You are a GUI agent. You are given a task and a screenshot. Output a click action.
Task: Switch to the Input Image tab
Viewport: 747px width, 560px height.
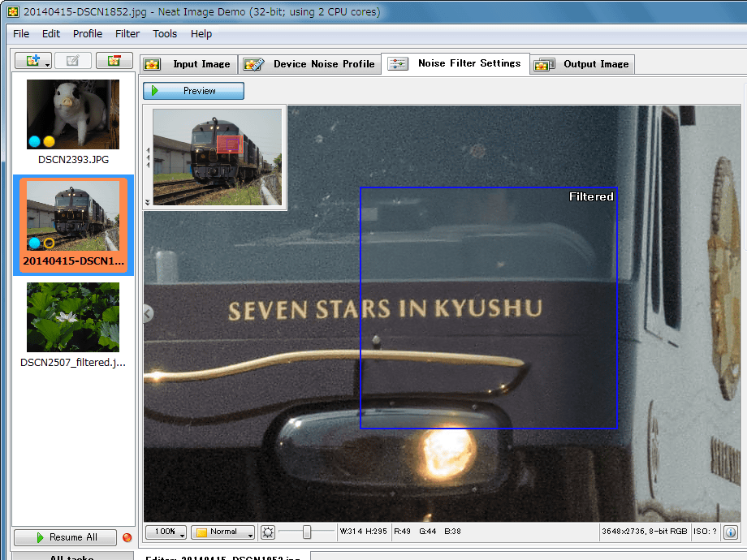(188, 64)
